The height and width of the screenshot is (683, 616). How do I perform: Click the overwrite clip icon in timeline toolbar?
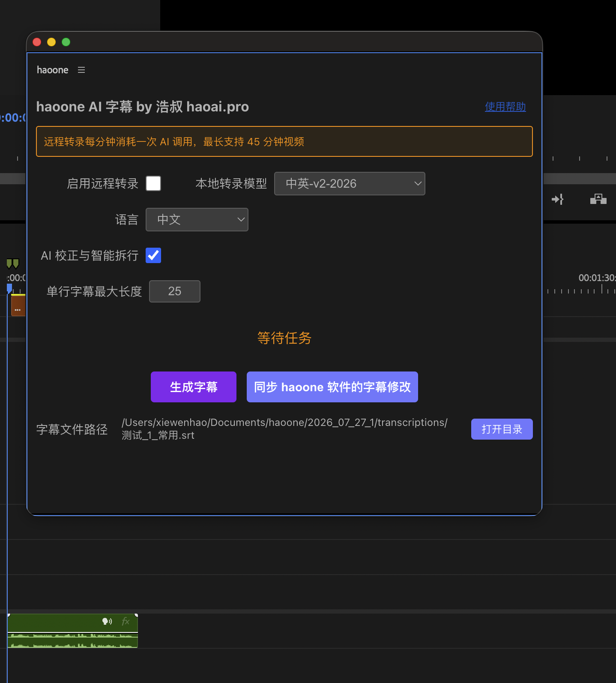coord(598,199)
